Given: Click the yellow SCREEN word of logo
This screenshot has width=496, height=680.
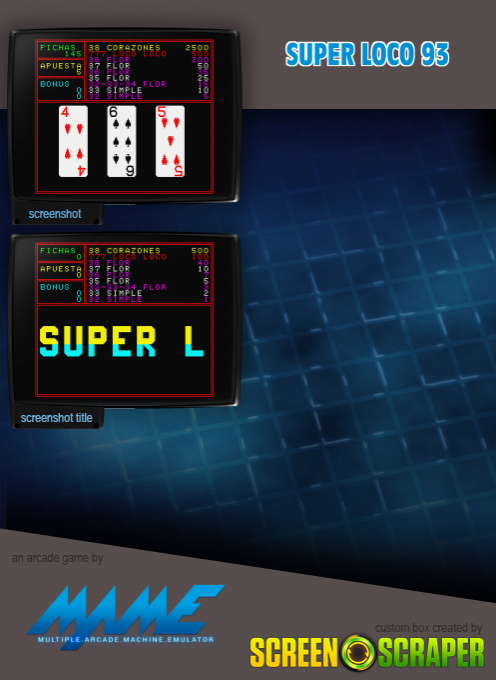Looking at the screenshot, I should pos(294,653).
